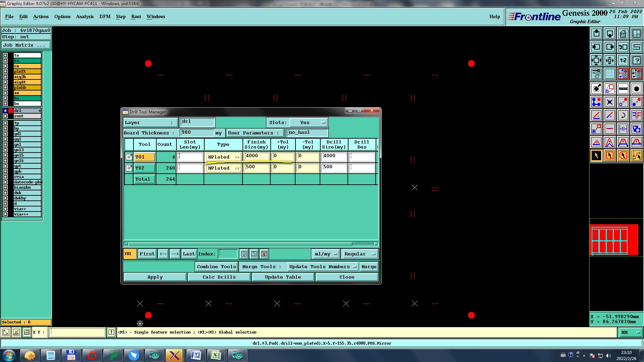Open the Analysis menu
The width and height of the screenshot is (644, 362).
coord(85,16)
